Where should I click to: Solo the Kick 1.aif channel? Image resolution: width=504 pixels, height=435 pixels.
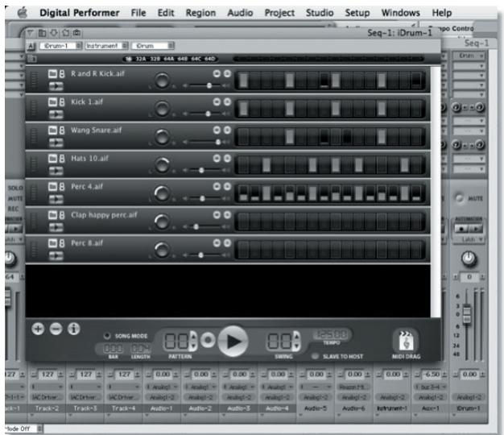227,102
